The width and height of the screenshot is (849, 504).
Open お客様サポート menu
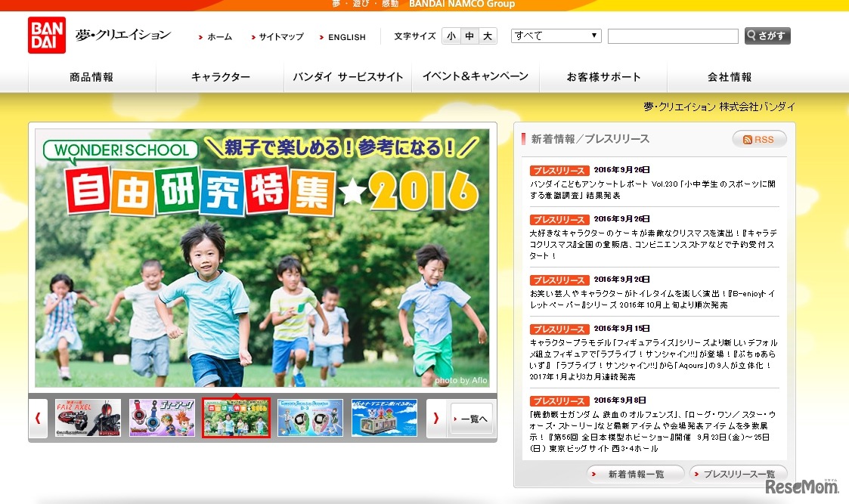click(x=603, y=77)
